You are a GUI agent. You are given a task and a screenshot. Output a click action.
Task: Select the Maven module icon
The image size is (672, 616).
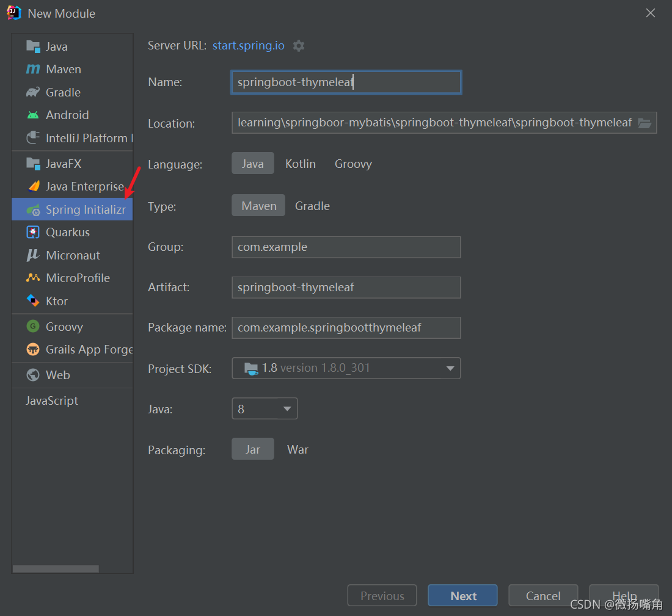[x=33, y=69]
